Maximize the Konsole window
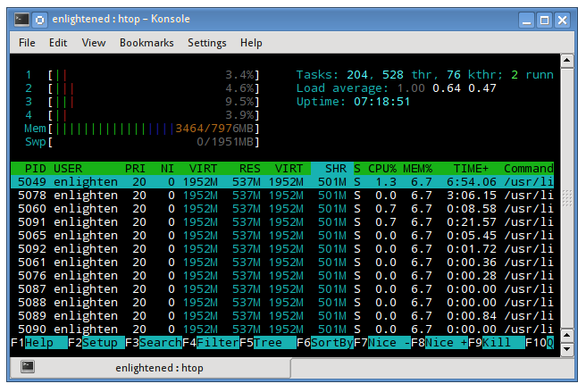This screenshot has width=586, height=392. (x=544, y=20)
